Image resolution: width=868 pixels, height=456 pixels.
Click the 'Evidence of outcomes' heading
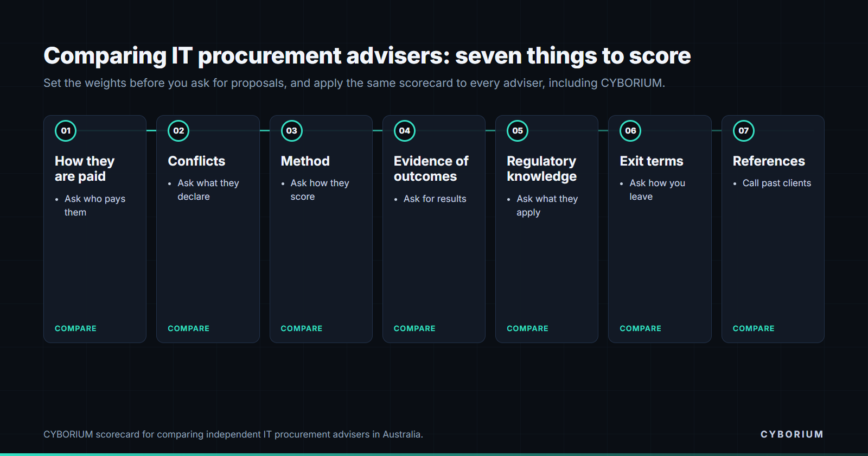point(431,169)
